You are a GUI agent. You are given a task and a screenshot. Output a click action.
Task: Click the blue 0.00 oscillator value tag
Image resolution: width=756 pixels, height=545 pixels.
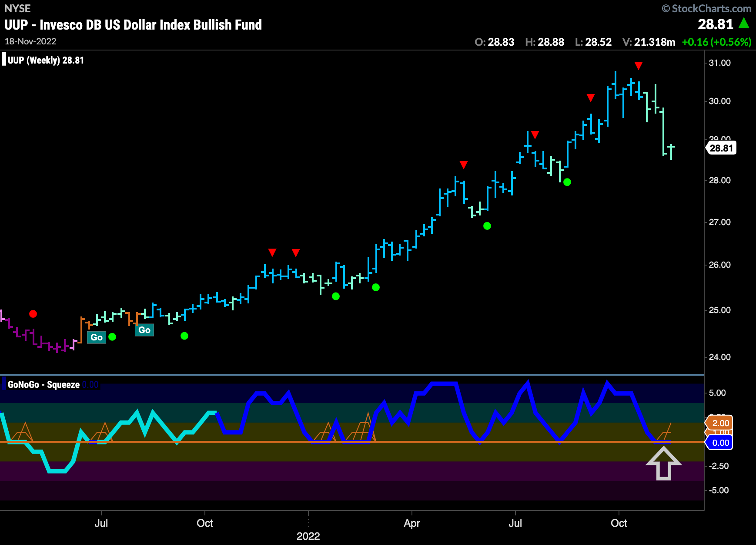click(x=719, y=443)
